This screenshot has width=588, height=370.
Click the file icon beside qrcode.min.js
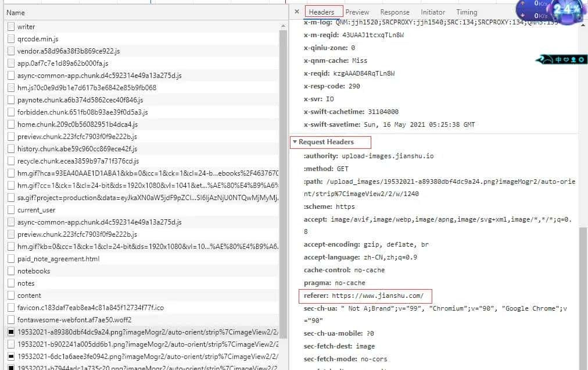[x=11, y=39]
